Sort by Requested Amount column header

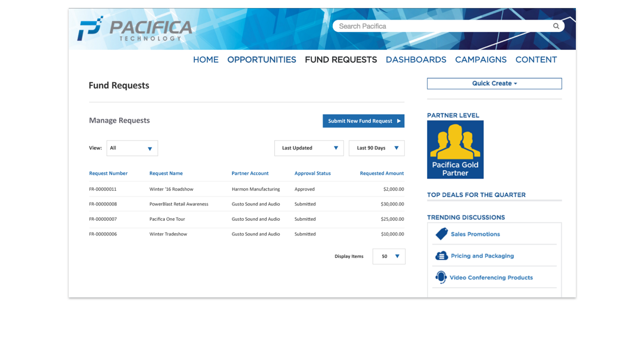tap(382, 173)
